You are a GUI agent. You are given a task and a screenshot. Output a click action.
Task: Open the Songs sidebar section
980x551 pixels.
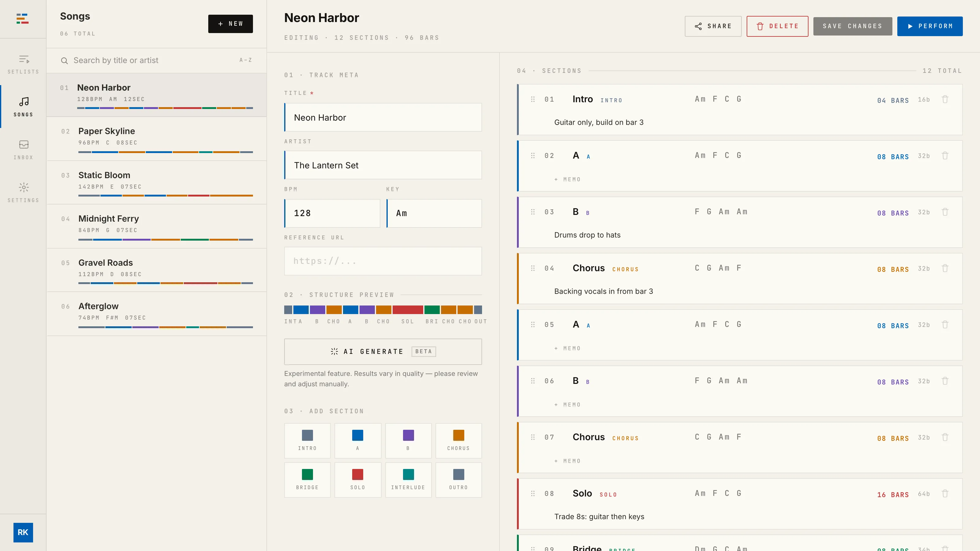click(x=23, y=107)
